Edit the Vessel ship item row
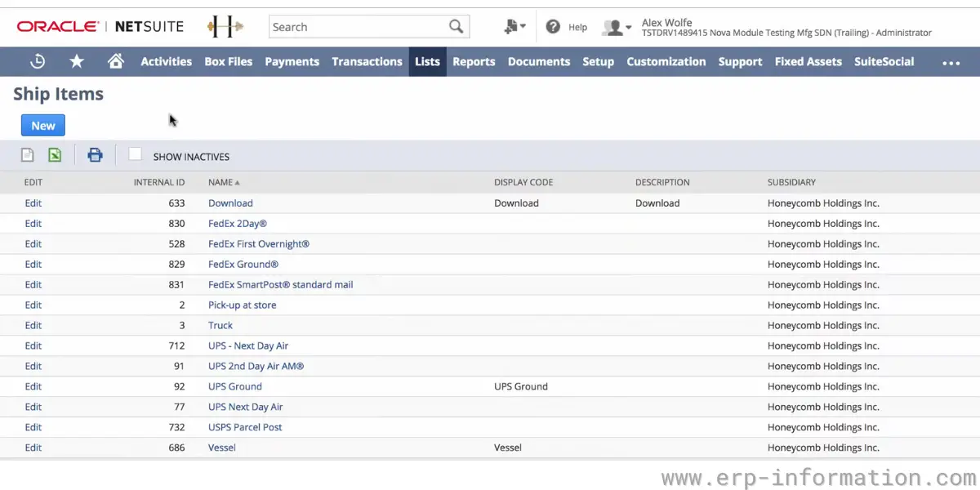Screen dimensions: 980x490 33,448
